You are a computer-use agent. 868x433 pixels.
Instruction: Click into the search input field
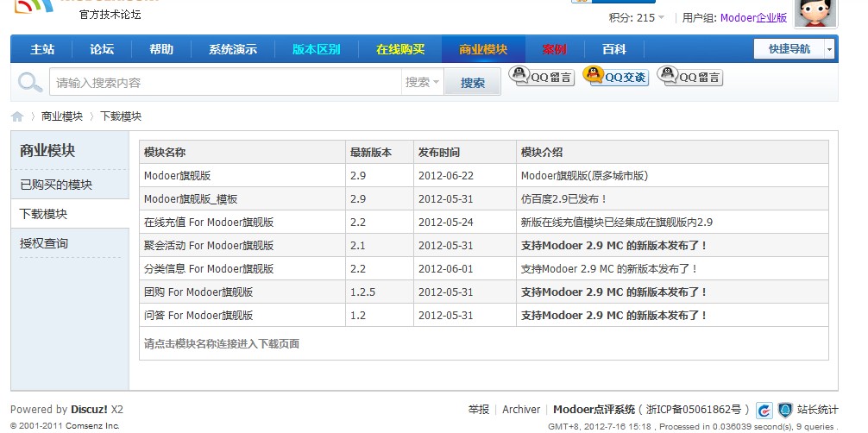click(x=224, y=83)
